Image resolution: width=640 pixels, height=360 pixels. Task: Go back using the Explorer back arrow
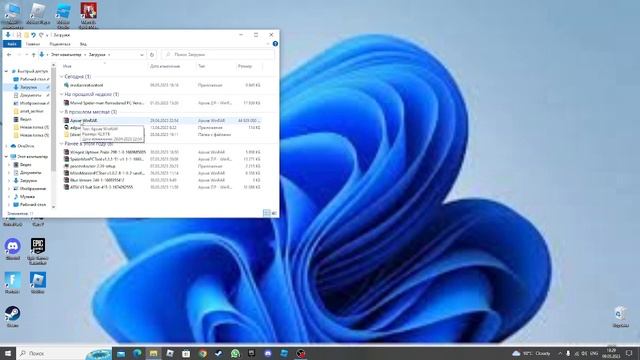pos(9,54)
